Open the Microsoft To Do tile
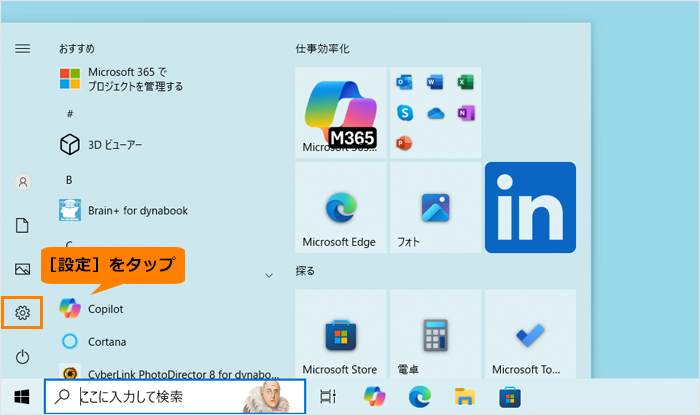 tap(530, 334)
